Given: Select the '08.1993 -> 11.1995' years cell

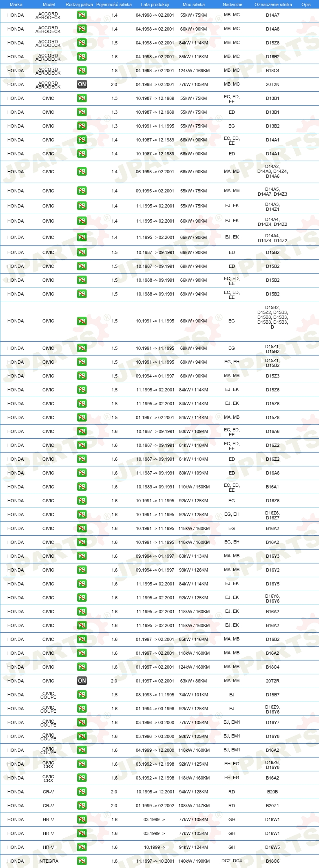Looking at the screenshot, I should coord(155,695).
